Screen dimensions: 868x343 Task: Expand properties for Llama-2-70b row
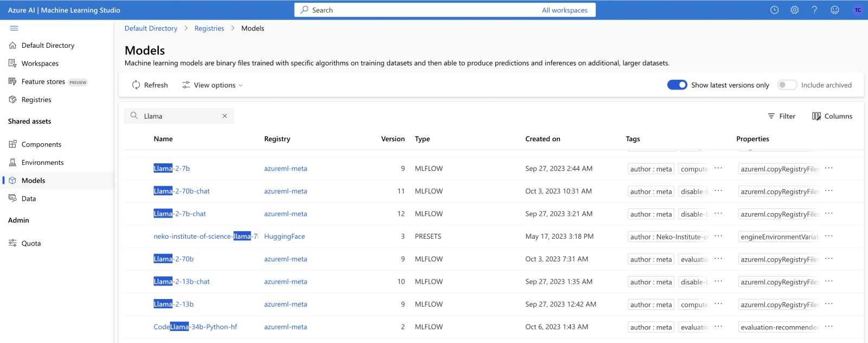(829, 259)
